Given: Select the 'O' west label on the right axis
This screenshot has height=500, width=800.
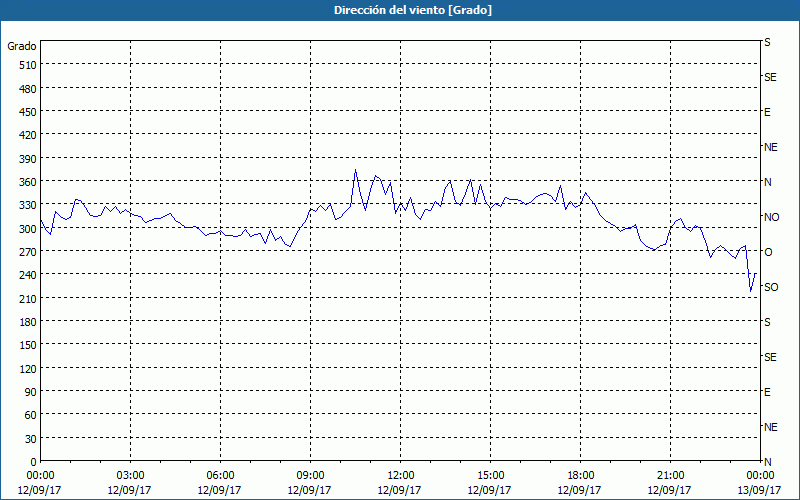Looking at the screenshot, I should click(x=768, y=252).
